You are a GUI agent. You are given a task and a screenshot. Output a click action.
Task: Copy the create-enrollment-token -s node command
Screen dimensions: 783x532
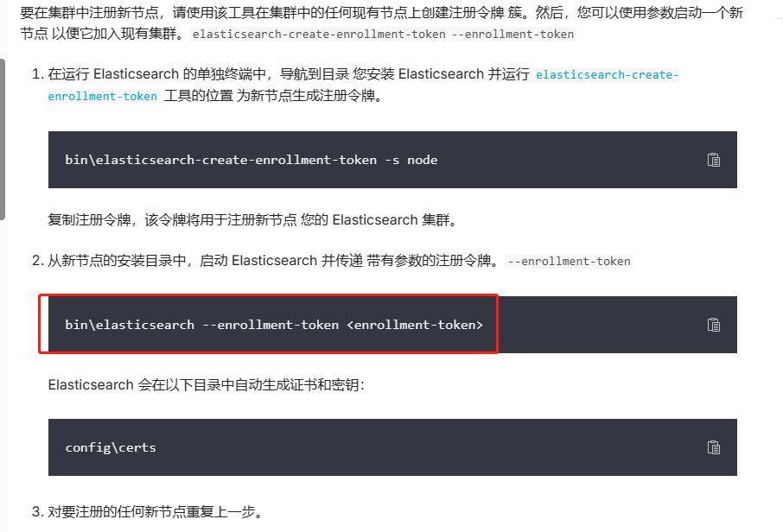point(714,160)
